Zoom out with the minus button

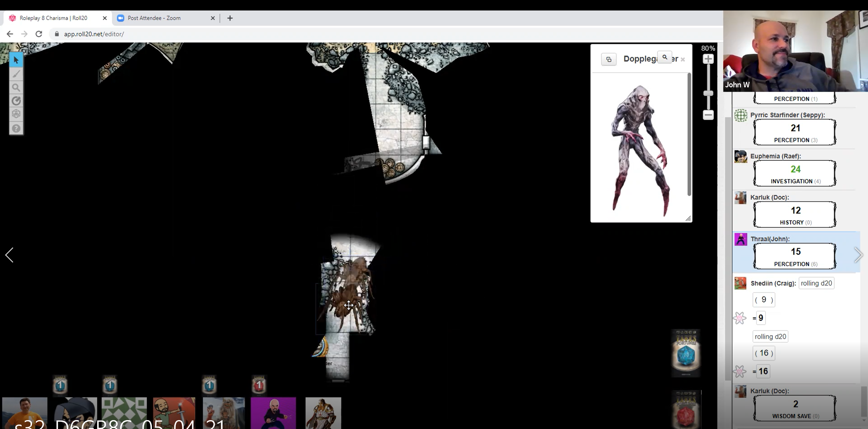(708, 115)
